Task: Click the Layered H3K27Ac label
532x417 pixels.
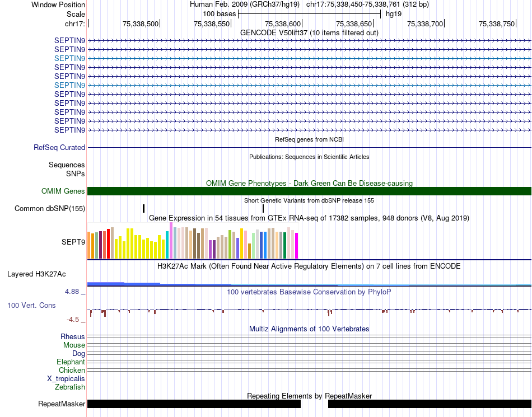Action: [x=36, y=274]
